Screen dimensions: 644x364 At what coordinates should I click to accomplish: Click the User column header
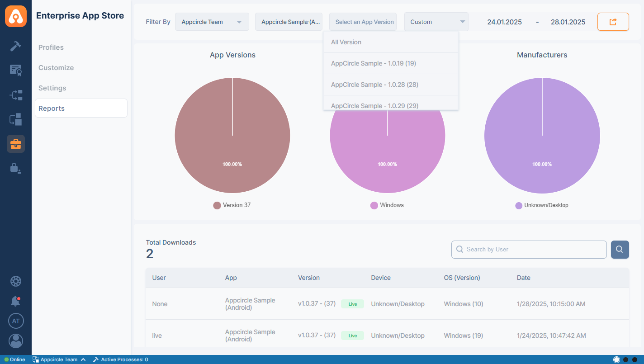[159, 278]
